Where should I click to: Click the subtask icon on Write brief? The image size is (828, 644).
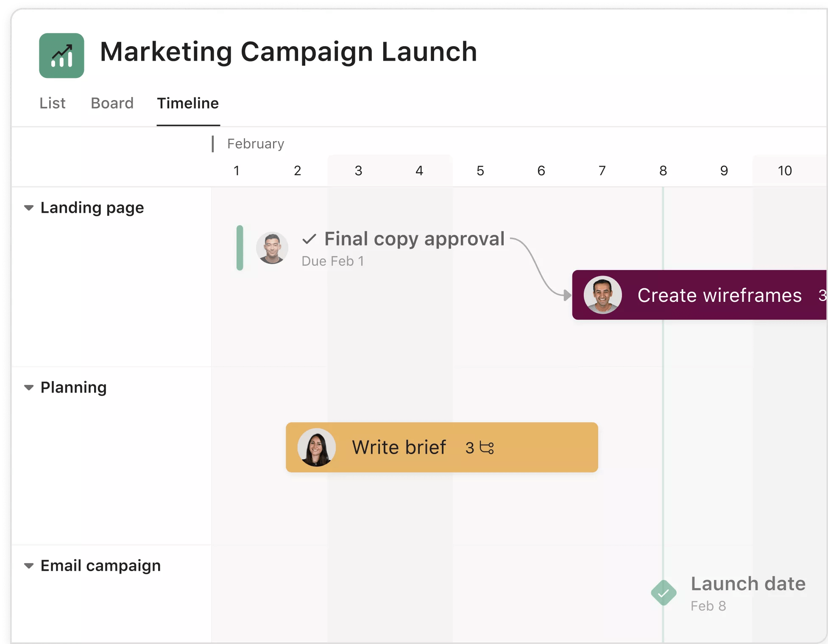[487, 448]
